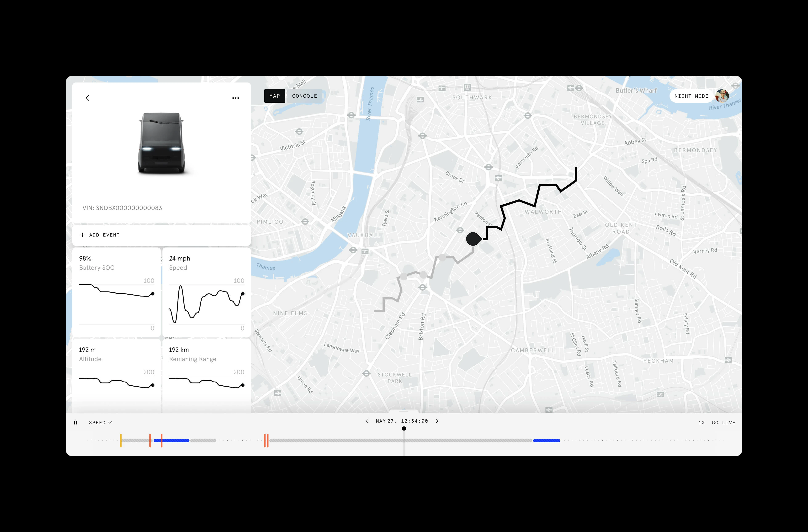The height and width of the screenshot is (532, 808).
Task: Click the double orange event marker on timeline
Action: click(x=266, y=441)
